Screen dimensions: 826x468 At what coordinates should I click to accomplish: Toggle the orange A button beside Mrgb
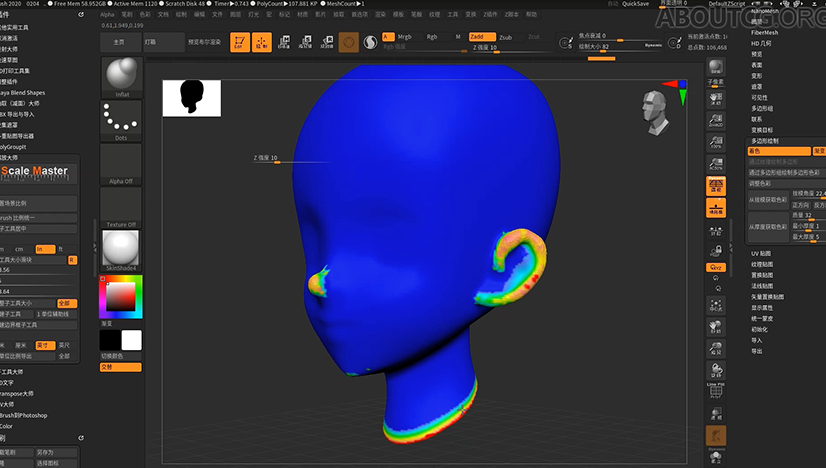(388, 37)
